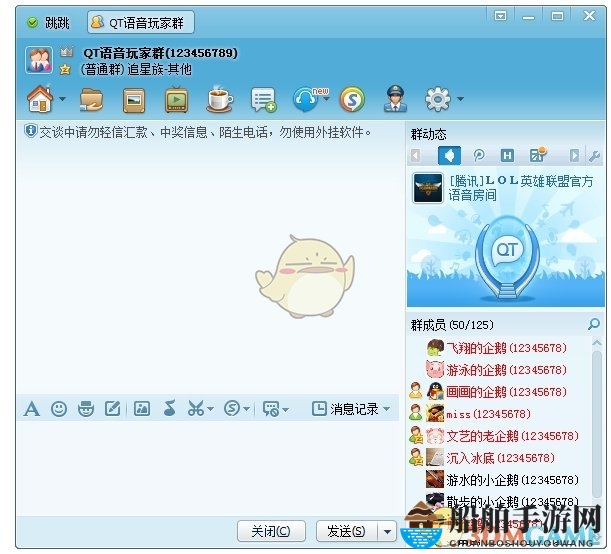The height and width of the screenshot is (554, 611).
Task: Expand the message block dropdown arrow
Action: tap(285, 409)
